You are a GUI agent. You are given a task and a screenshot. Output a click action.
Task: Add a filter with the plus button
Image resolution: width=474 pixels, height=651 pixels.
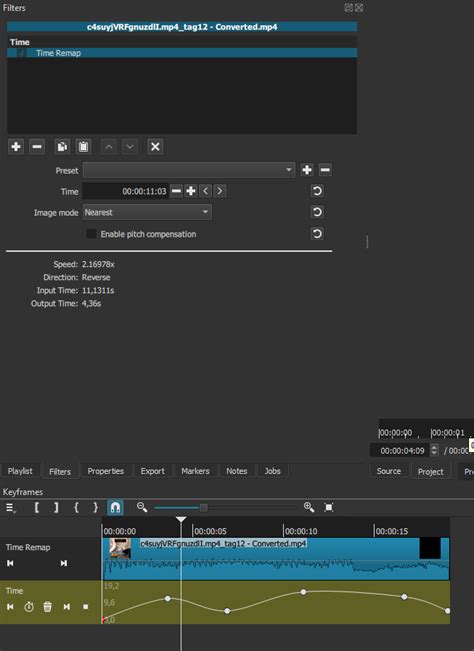(x=16, y=147)
